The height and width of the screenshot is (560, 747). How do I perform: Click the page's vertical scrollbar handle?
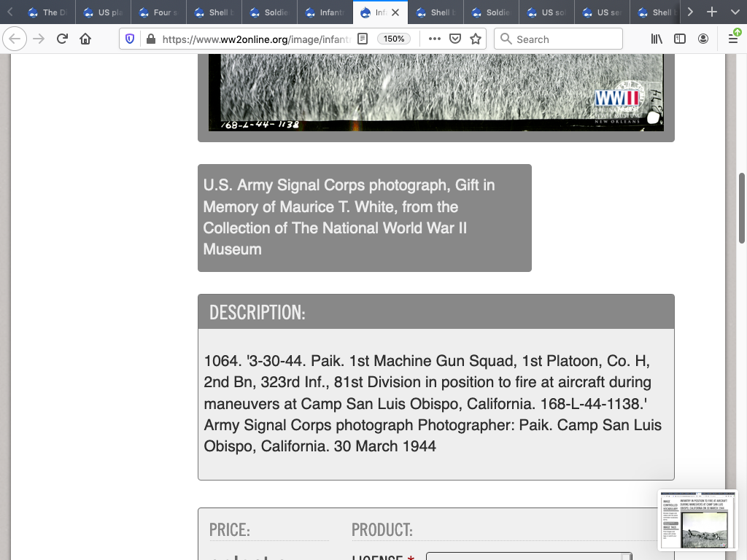click(x=742, y=208)
